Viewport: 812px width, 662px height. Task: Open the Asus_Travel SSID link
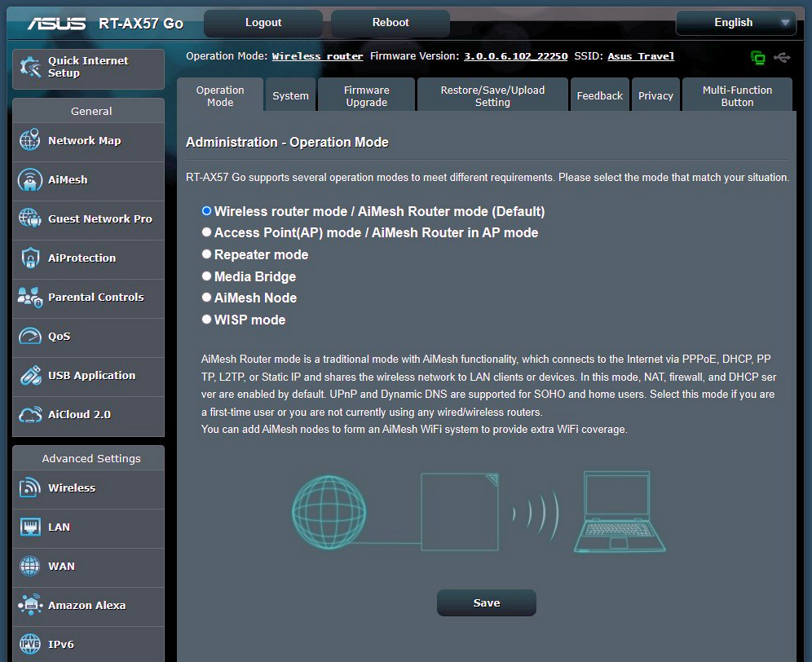641,57
